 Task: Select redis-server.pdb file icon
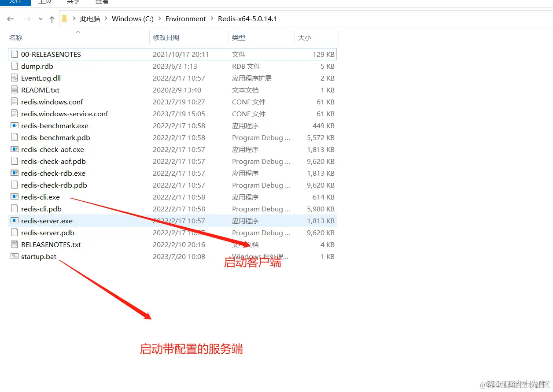pos(15,233)
